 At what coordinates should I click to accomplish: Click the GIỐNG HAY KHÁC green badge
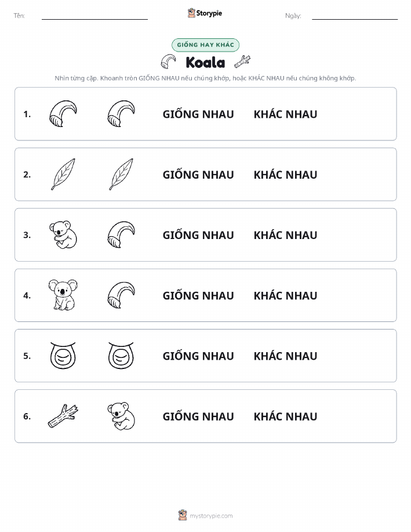205,45
